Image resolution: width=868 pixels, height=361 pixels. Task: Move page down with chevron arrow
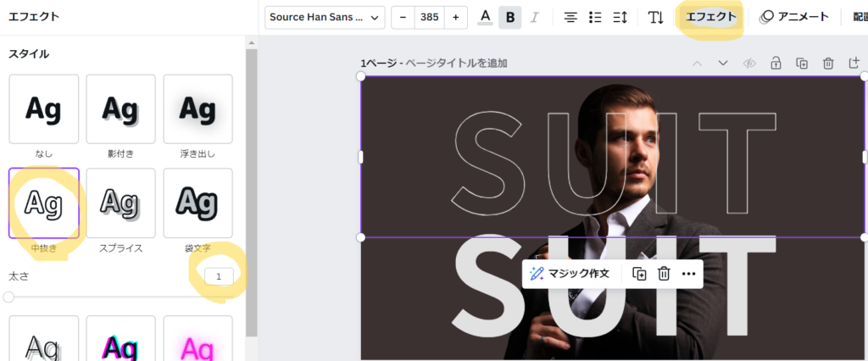722,63
